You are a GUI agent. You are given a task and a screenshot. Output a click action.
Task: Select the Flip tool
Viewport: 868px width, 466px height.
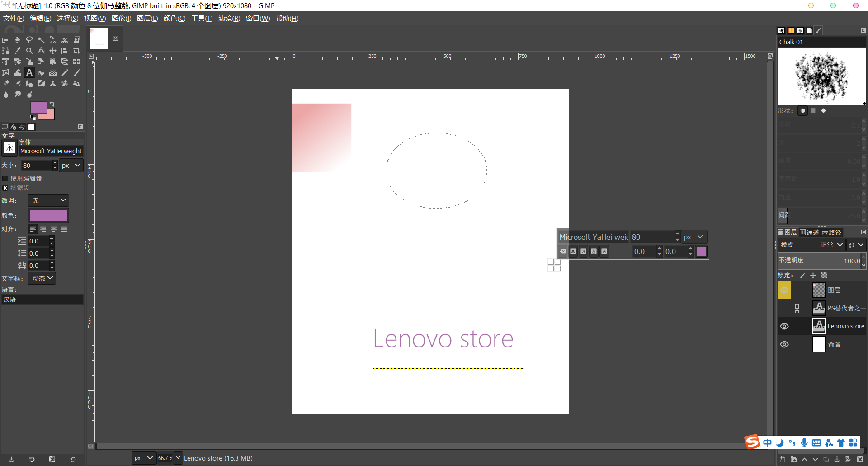(x=76, y=61)
